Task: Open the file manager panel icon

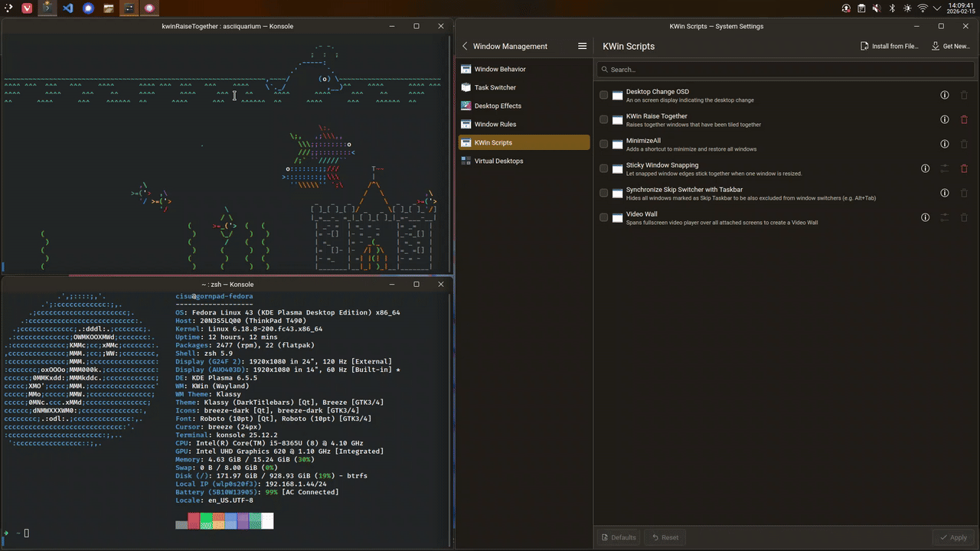Action: coord(109,8)
